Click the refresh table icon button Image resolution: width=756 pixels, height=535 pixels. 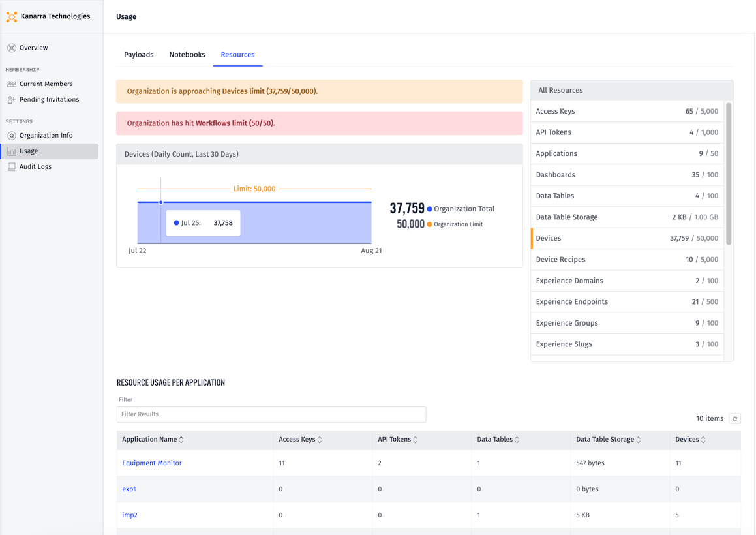click(734, 418)
